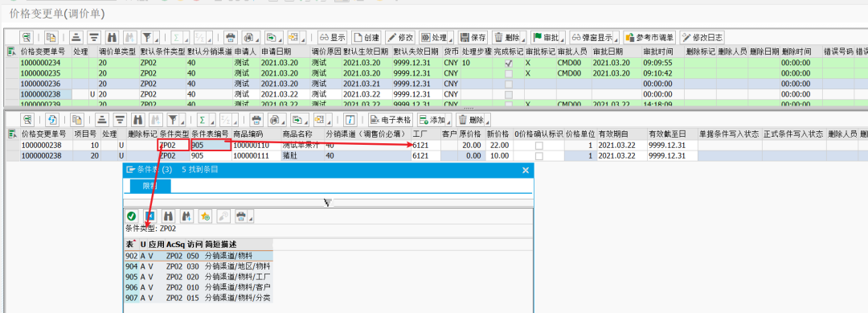Viewport: 868px width, 313px height.
Task: Sort descending in the lower grid toolbar
Action: coord(120,119)
